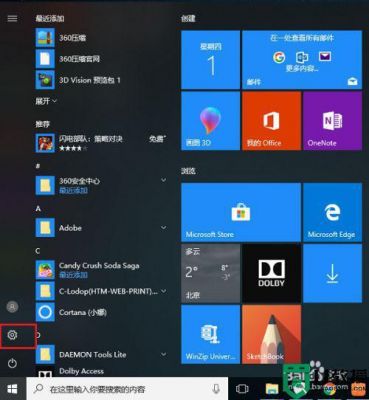This screenshot has width=369, height=400.
Task: Open the calendar tile 星期四 1
Action: (210, 60)
